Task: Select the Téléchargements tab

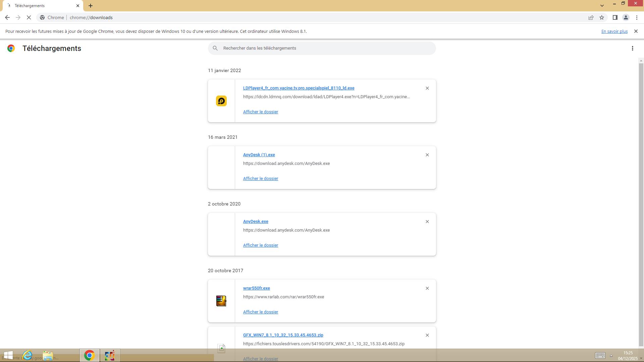Action: (40, 6)
